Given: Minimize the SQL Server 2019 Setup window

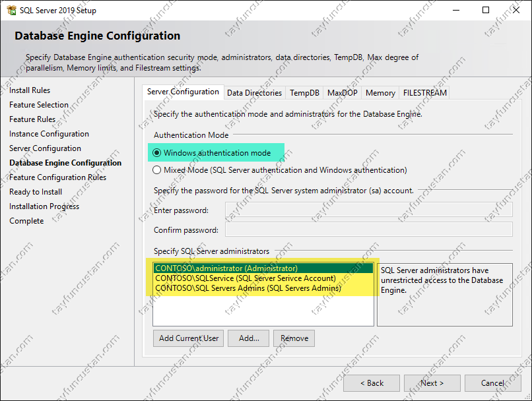Looking at the screenshot, I should pos(456,10).
